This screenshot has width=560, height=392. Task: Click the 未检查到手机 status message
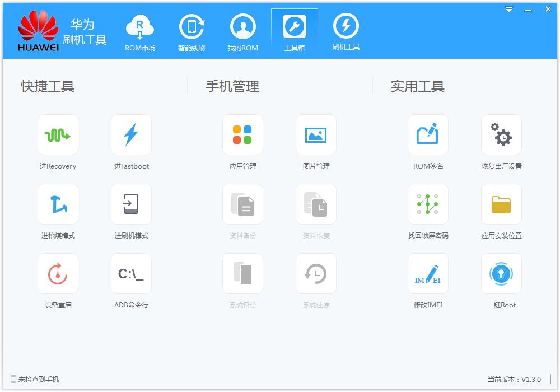(36, 379)
